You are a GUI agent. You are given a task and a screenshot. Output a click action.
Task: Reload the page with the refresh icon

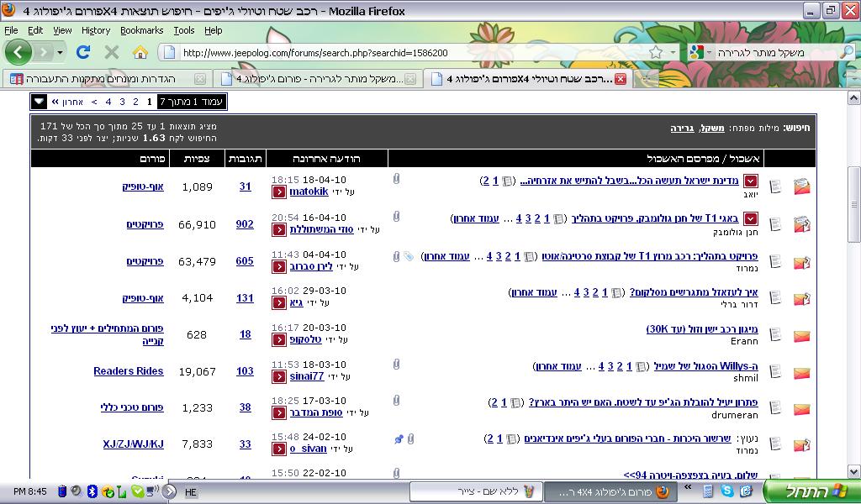pyautogui.click(x=83, y=52)
